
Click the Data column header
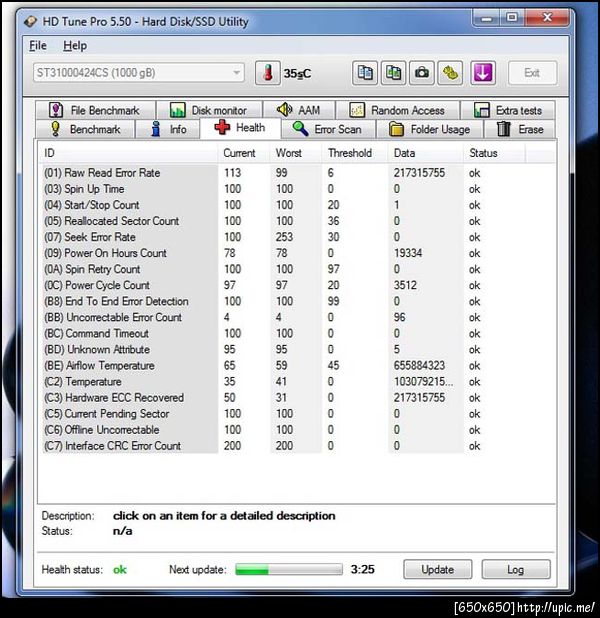pos(426,153)
